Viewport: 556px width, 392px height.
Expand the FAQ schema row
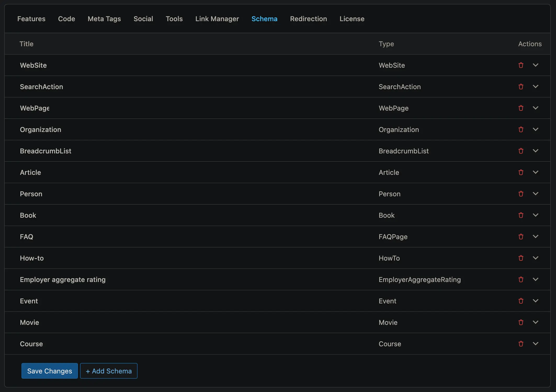535,237
